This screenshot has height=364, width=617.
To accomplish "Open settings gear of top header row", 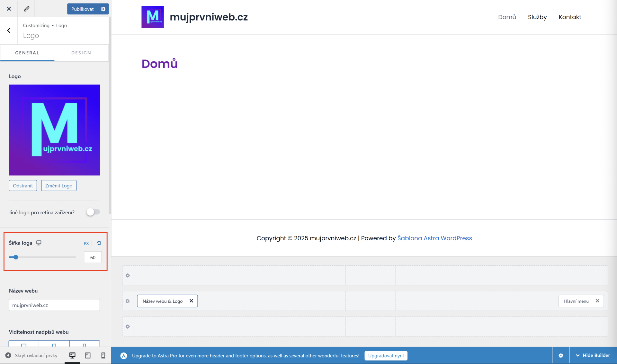I will [128, 275].
